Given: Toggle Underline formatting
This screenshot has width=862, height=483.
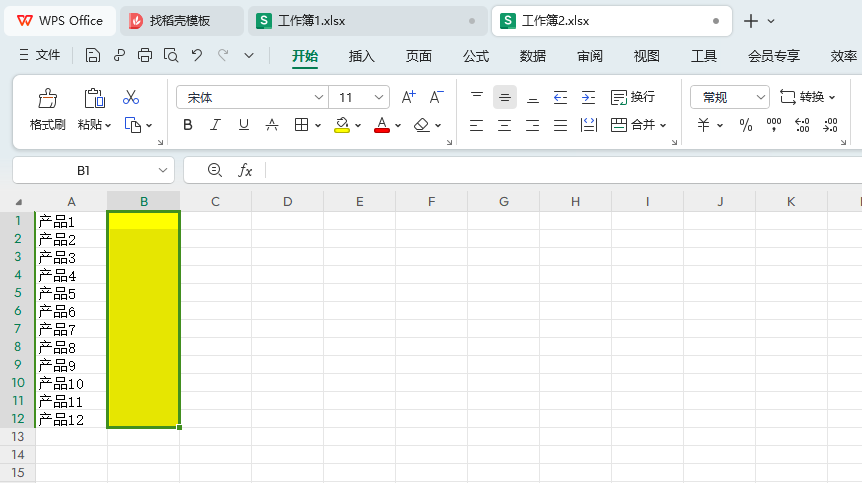Looking at the screenshot, I should tap(244, 125).
